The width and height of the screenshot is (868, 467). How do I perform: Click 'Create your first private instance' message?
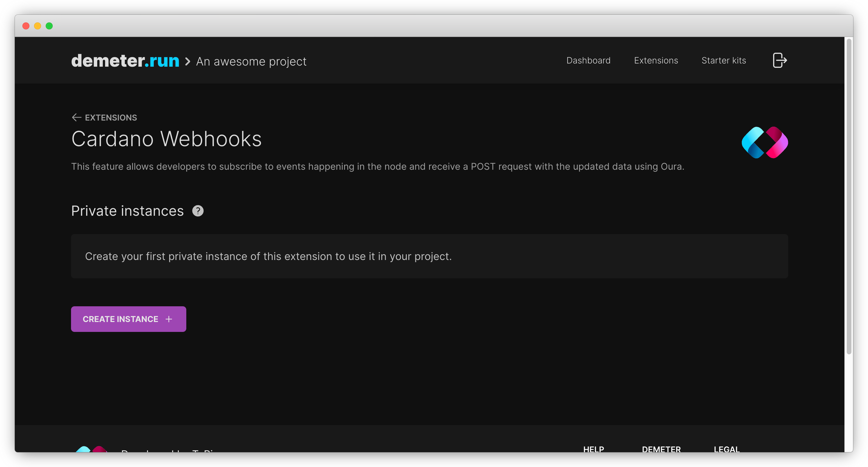[268, 257]
